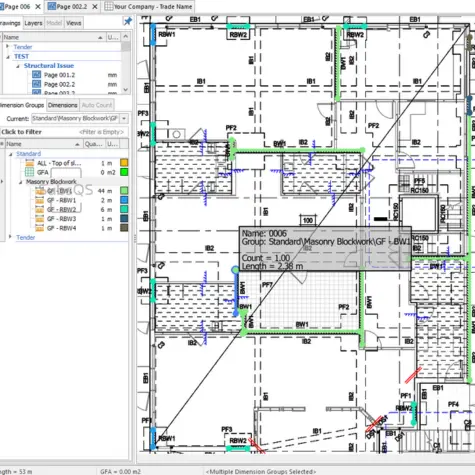Expand the Tender dimension group
Screen dimensions: 475x475
10,237
